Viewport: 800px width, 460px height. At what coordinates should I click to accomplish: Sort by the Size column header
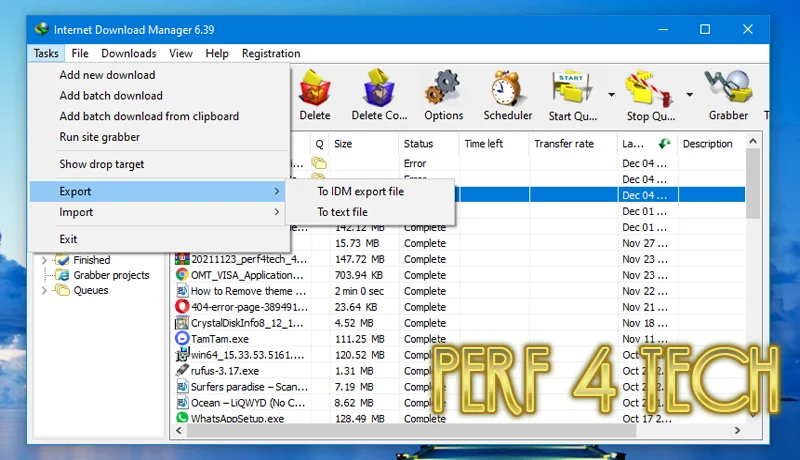pos(363,144)
